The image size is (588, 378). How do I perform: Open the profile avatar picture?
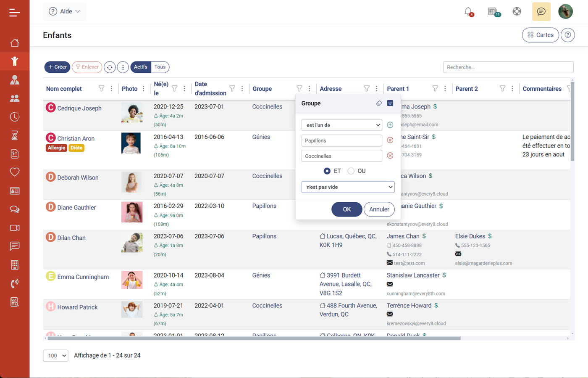tap(565, 11)
